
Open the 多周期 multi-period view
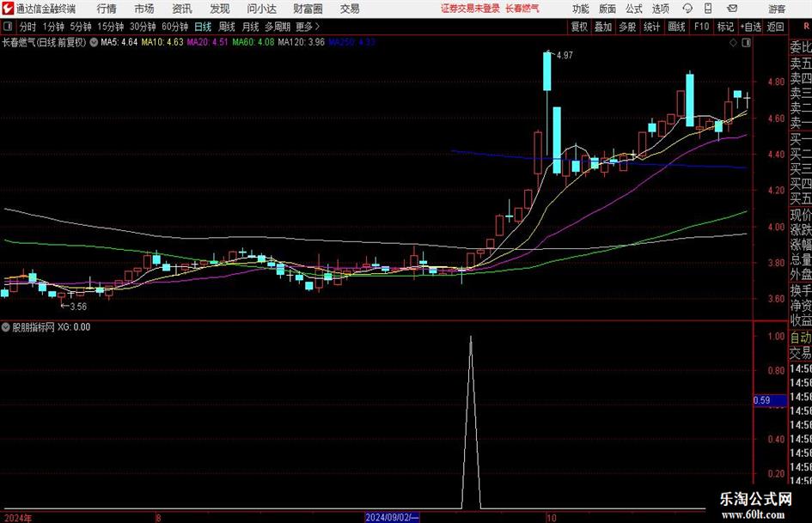click(278, 27)
